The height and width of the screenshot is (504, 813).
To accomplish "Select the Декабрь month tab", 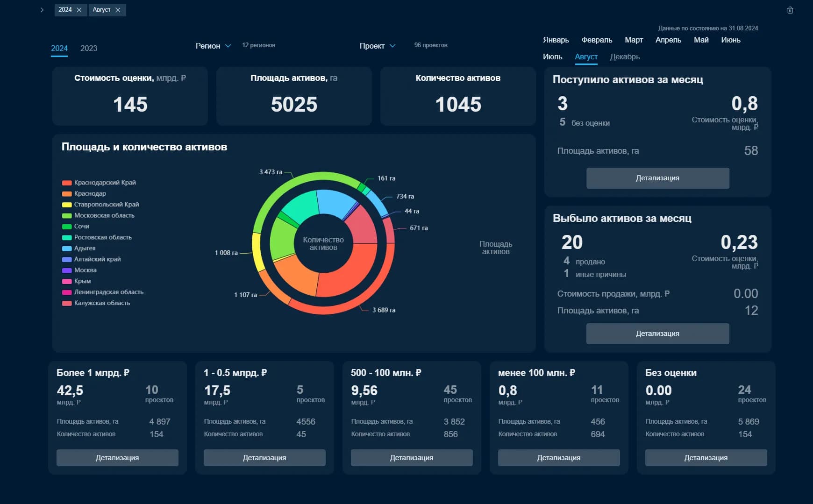I will click(625, 57).
